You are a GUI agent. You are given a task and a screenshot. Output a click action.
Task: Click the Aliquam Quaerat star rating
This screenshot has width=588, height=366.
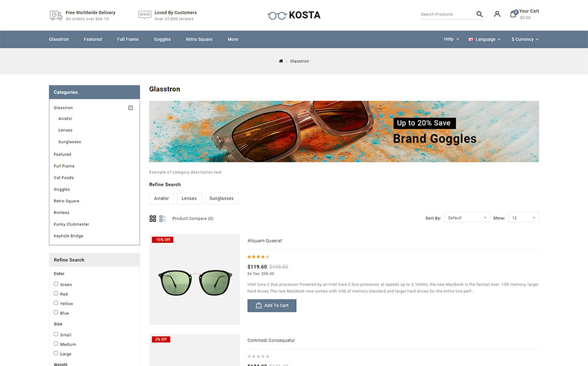point(258,257)
